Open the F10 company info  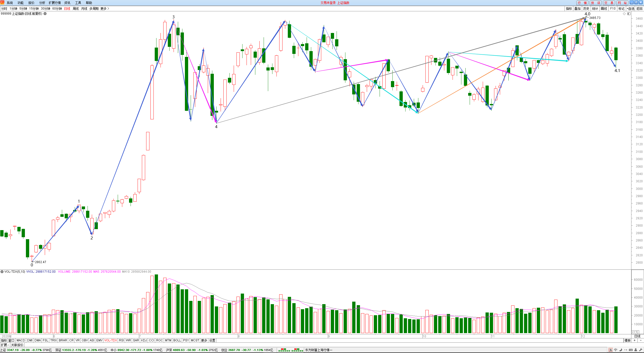[613, 9]
